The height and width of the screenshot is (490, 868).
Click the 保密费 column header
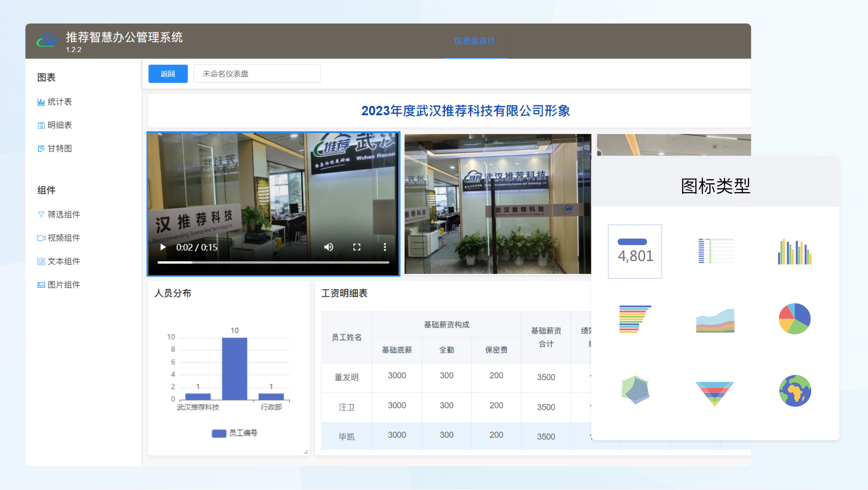coord(496,350)
